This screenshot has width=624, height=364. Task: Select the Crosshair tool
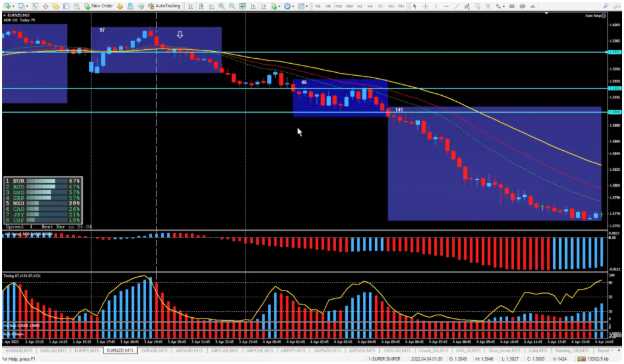point(425,6)
